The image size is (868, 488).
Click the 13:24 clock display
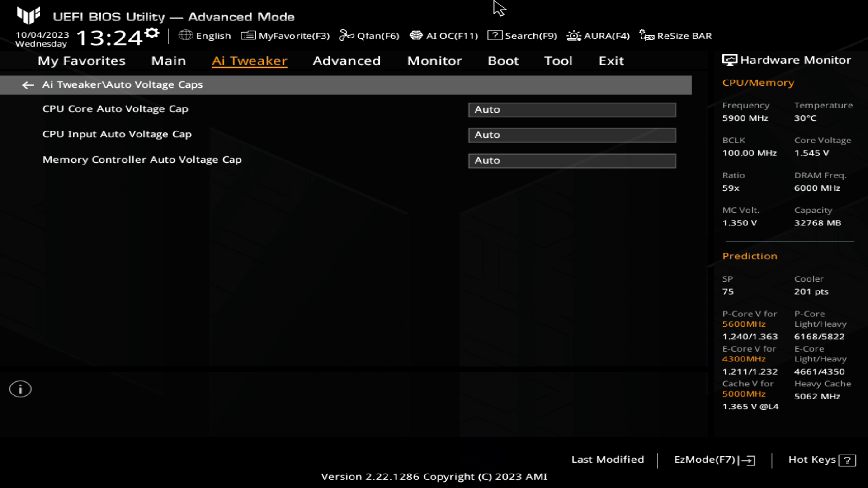(x=109, y=38)
